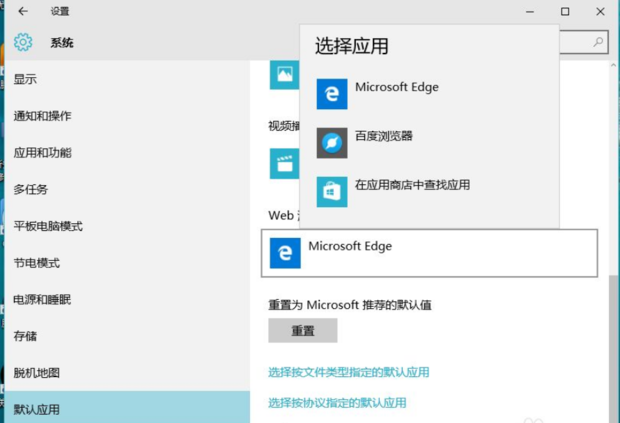Select 默认应用 in sidebar
This screenshot has width=620, height=423.
[x=127, y=407]
